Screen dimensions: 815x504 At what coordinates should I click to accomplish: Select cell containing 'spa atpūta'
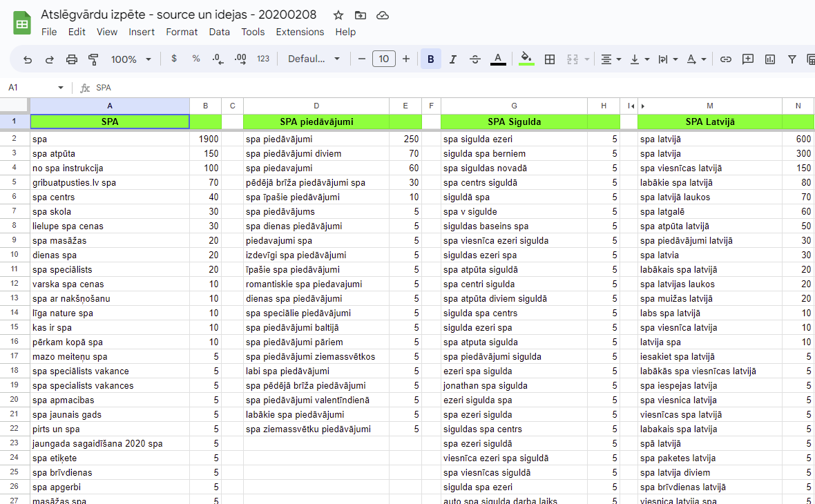coord(109,153)
